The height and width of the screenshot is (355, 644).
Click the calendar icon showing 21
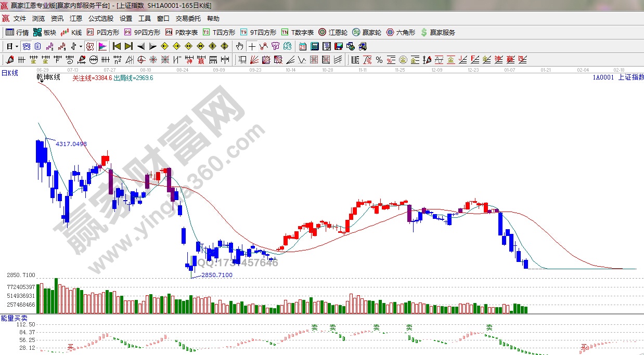coord(303,46)
